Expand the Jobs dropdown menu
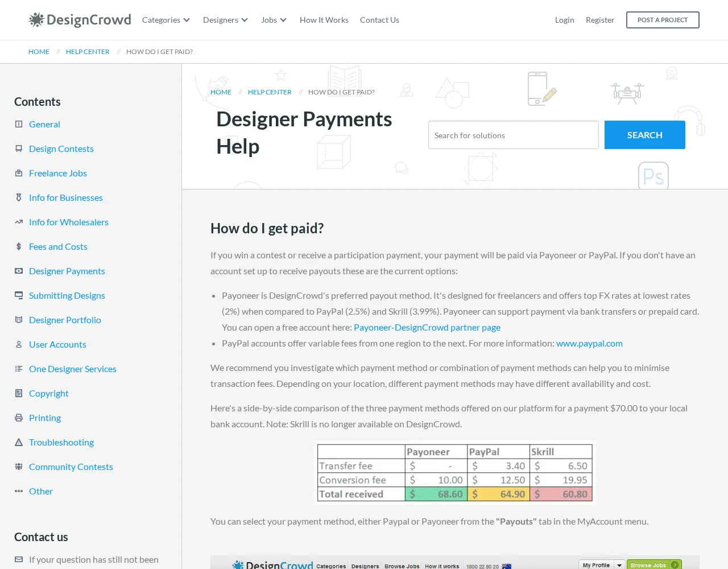This screenshot has height=569, width=728. tap(274, 20)
